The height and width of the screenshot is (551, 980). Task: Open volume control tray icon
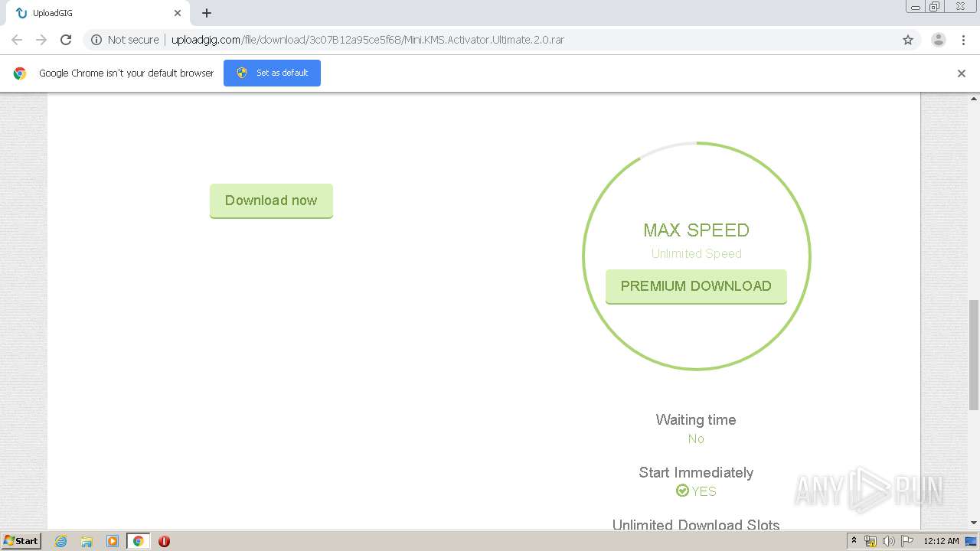click(x=889, y=541)
